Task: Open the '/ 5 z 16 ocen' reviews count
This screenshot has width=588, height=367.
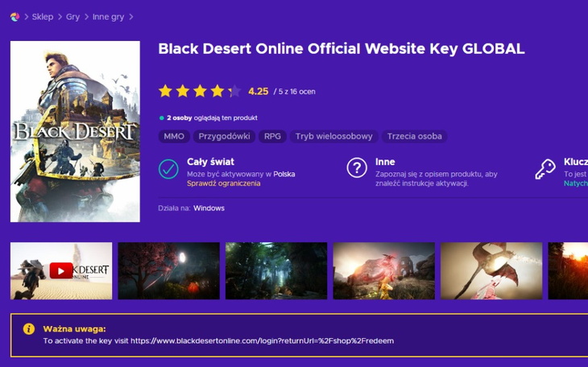Action: coord(294,92)
